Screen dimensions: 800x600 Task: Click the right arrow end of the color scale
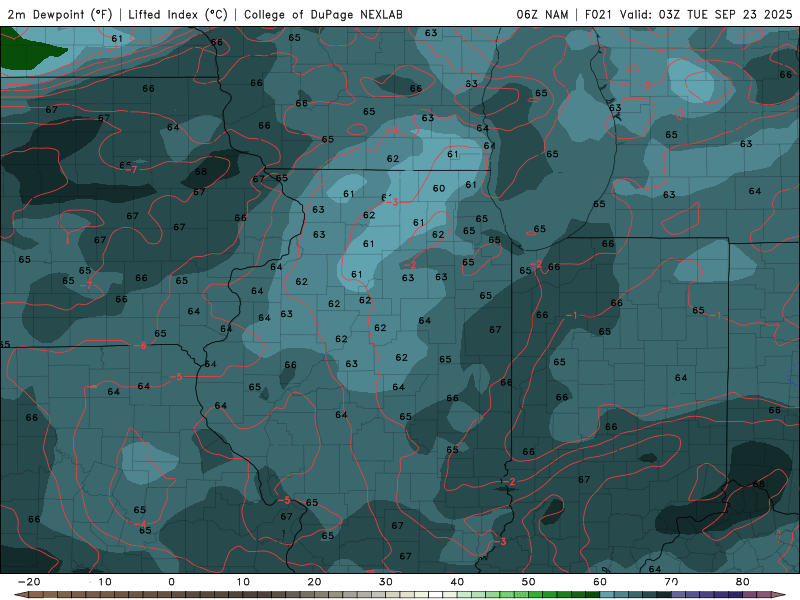779,595
